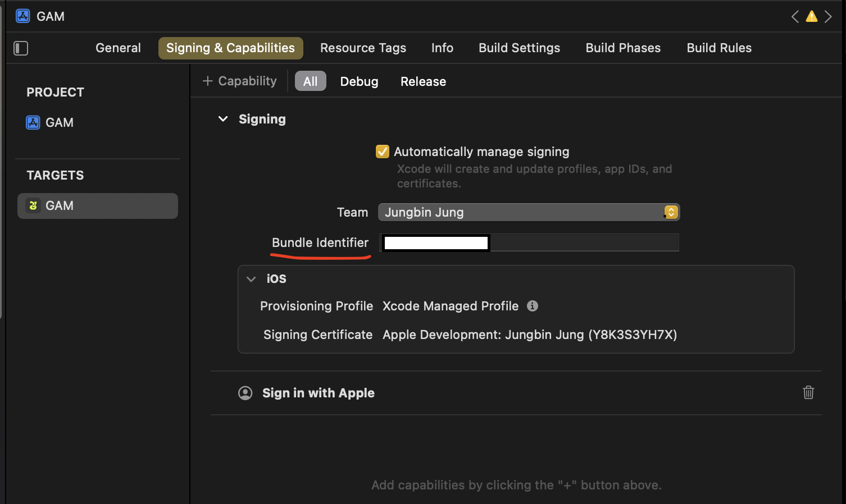This screenshot has height=504, width=846.
Task: Toggle the project and targets sidebar icon
Action: (21, 48)
